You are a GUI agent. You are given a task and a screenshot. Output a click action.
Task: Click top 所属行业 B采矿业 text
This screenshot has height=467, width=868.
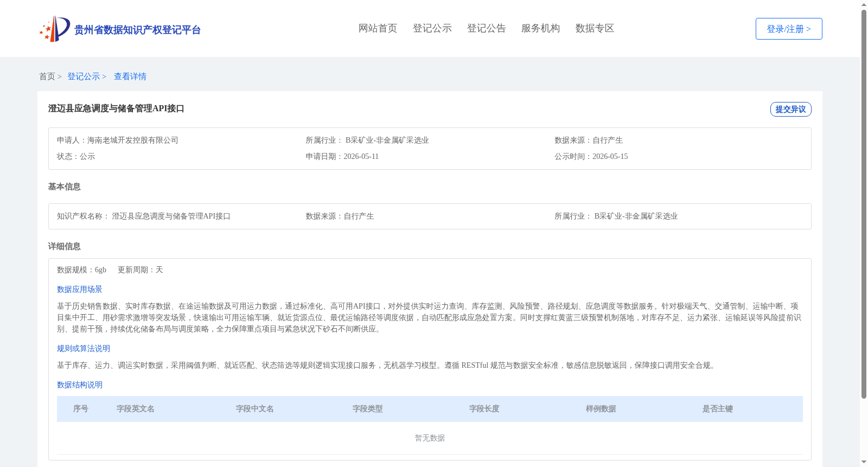coord(367,140)
